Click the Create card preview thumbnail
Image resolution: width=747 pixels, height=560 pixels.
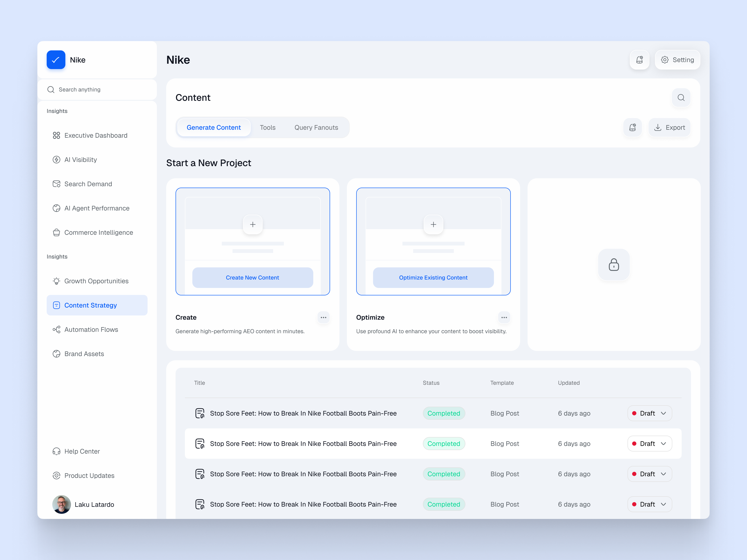click(x=253, y=241)
